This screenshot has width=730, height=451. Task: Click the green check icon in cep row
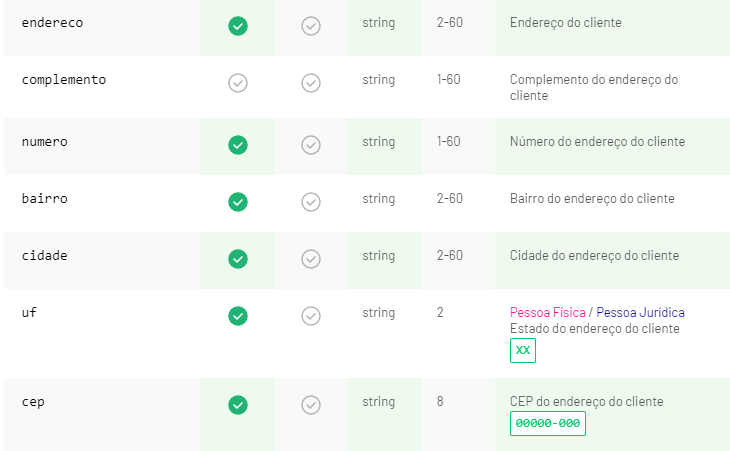click(238, 405)
